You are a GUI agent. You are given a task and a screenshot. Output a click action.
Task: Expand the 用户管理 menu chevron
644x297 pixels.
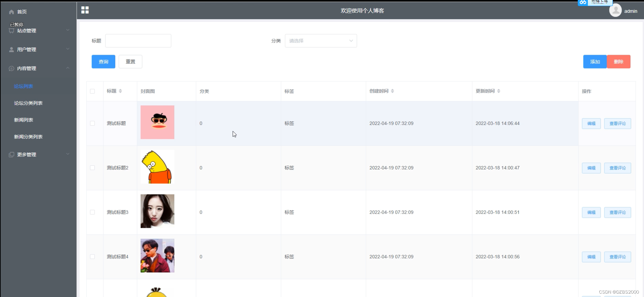pos(68,49)
